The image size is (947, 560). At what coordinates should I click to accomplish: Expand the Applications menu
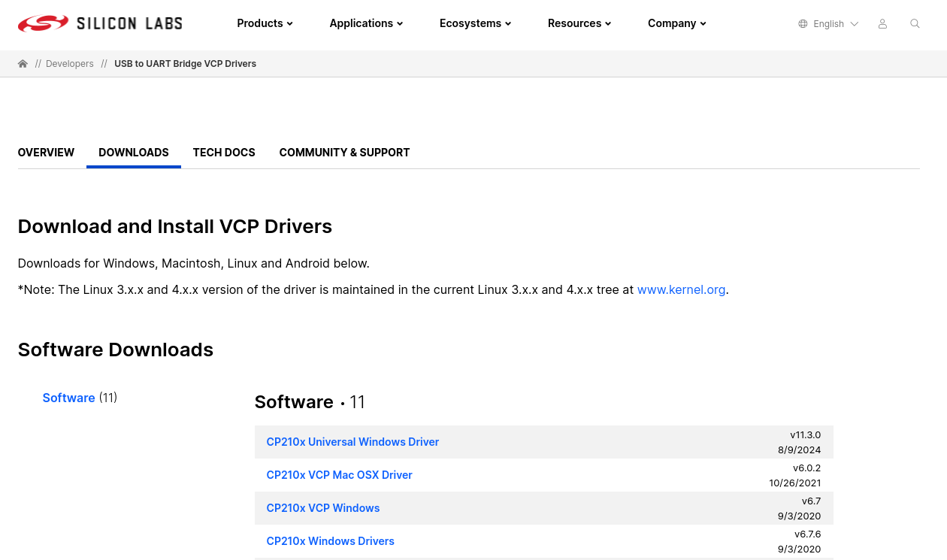tap(366, 23)
